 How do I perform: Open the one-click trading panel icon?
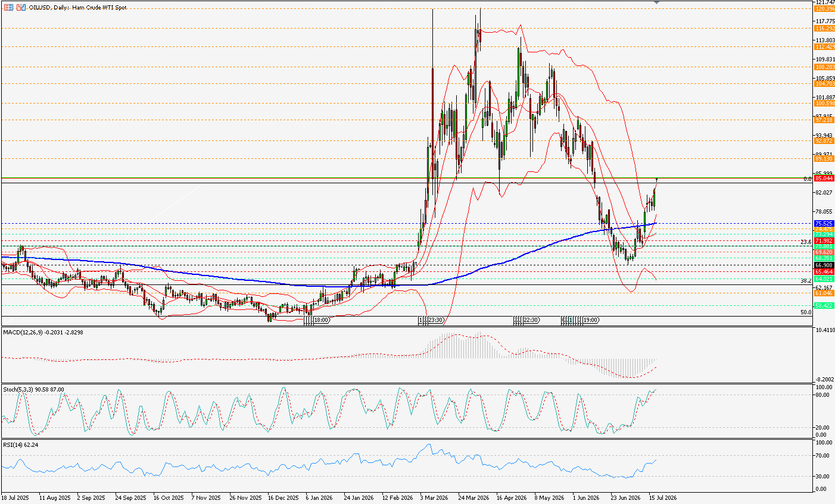[x=21, y=7]
